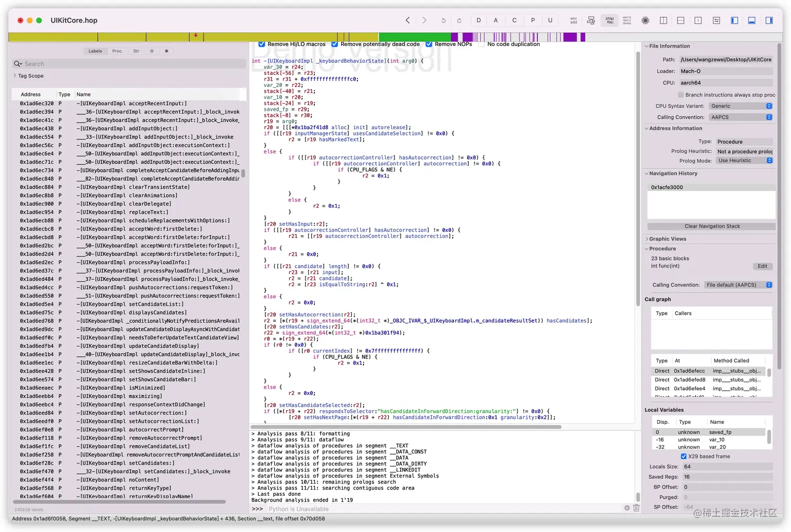Click the Python command input field
Viewport: 791px width, 532px height.
(x=444, y=508)
